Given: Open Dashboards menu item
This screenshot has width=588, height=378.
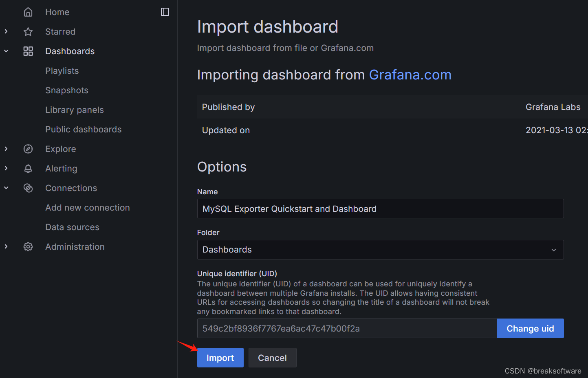Looking at the screenshot, I should pyautogui.click(x=70, y=51).
